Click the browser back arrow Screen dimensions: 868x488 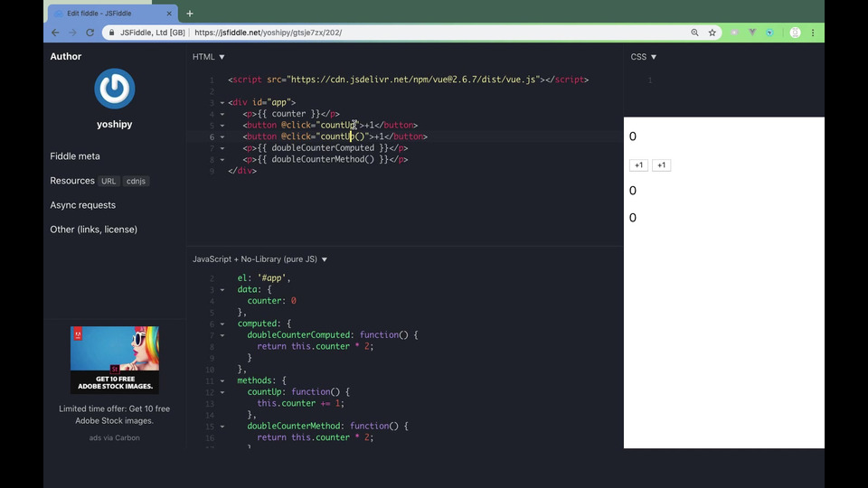55,33
